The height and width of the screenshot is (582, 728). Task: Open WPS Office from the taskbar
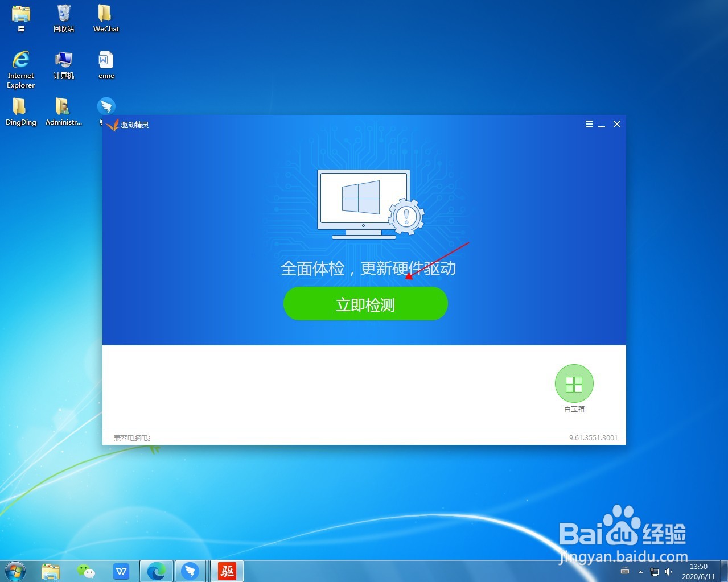[121, 571]
